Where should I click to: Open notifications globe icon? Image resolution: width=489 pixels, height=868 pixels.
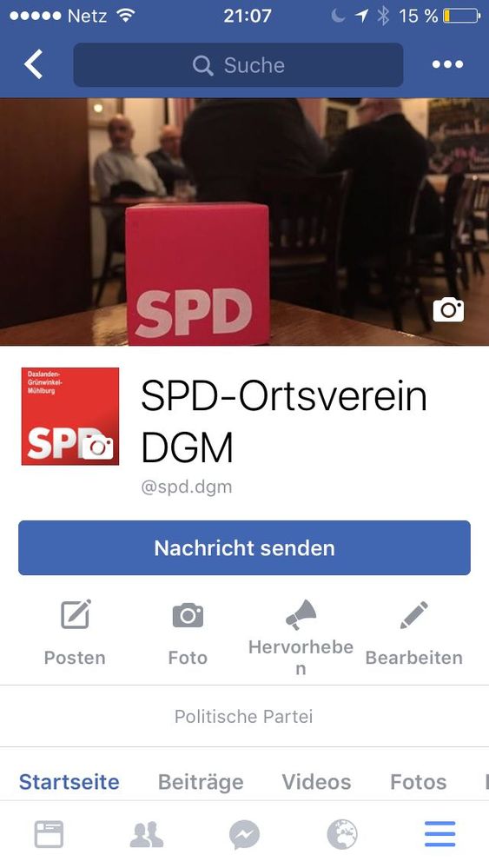click(342, 835)
